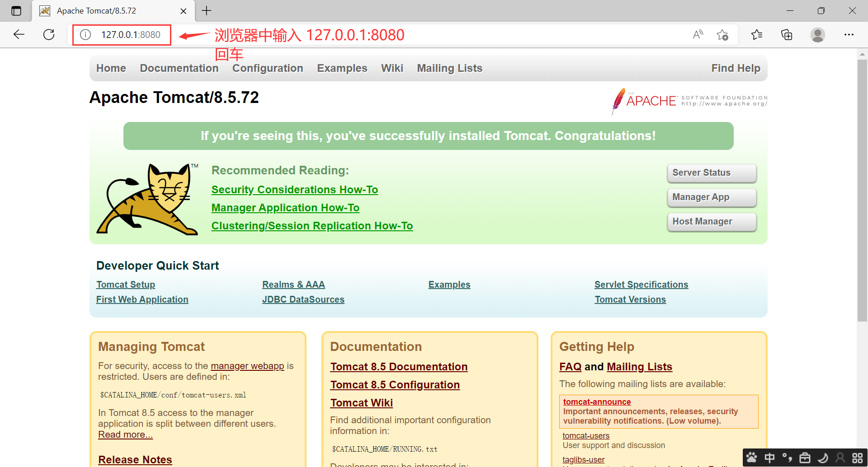Open Configuration in the navigation bar
The width and height of the screenshot is (868, 467).
[x=268, y=68]
